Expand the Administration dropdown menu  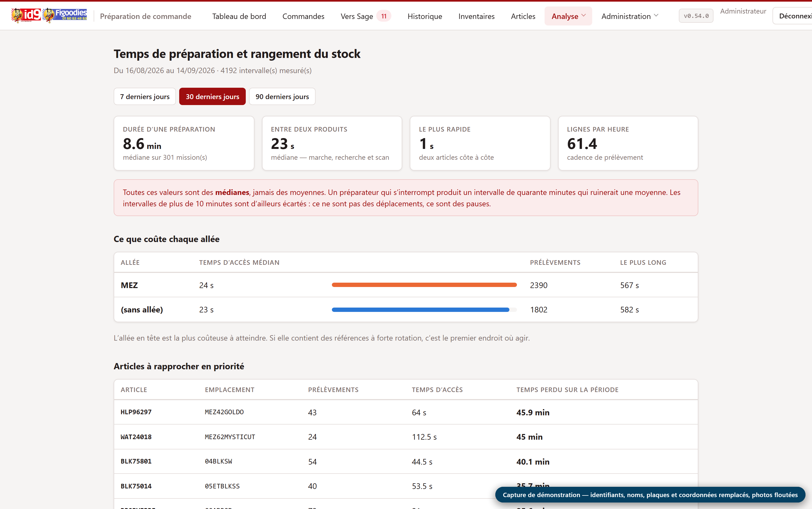click(630, 16)
